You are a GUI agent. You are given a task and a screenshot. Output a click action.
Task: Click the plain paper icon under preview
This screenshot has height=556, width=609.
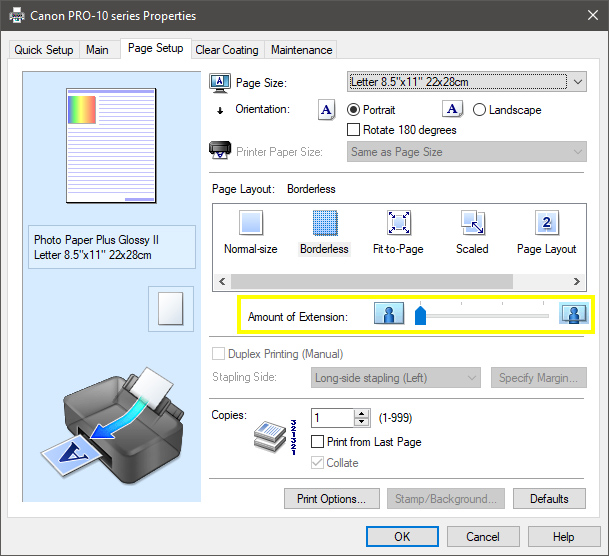(x=170, y=309)
